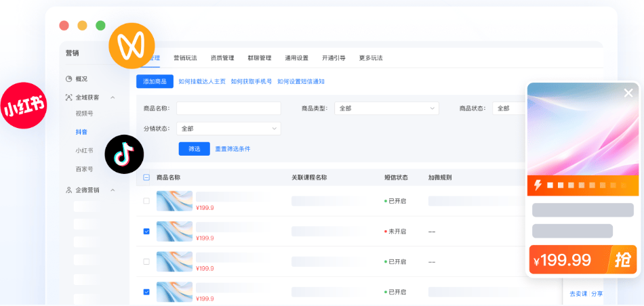The height and width of the screenshot is (306, 644).
Task: Check the third product row checkbox
Action: pos(146,262)
